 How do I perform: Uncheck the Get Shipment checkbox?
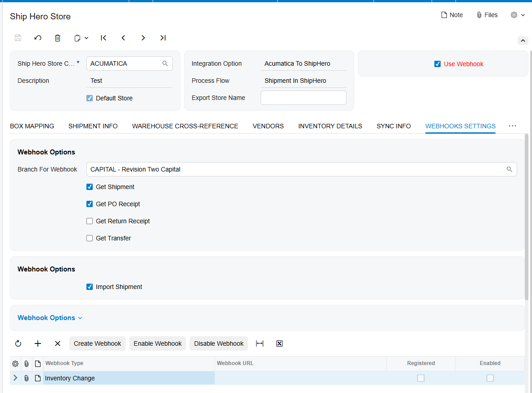click(90, 187)
